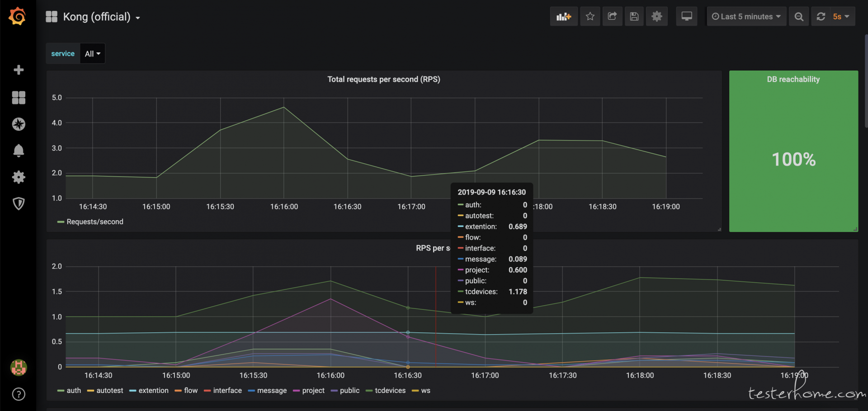Image resolution: width=868 pixels, height=411 pixels.
Task: Open the Alerting bell icon
Action: (x=19, y=151)
